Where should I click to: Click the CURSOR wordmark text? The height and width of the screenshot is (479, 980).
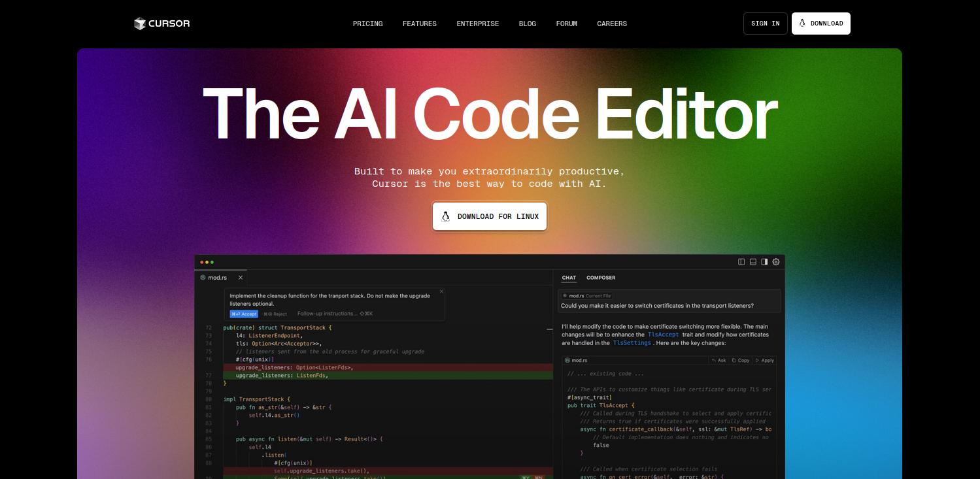(169, 24)
